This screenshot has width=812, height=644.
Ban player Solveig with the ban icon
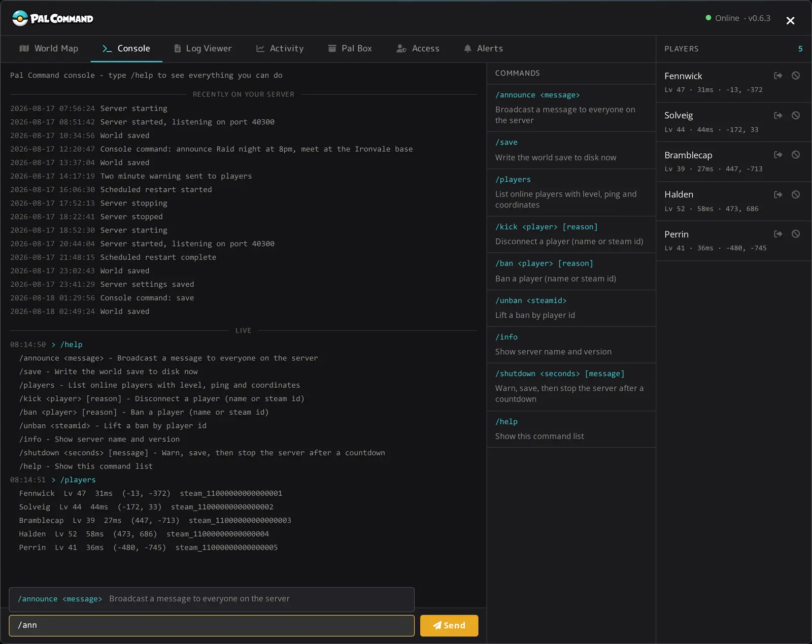coord(796,116)
